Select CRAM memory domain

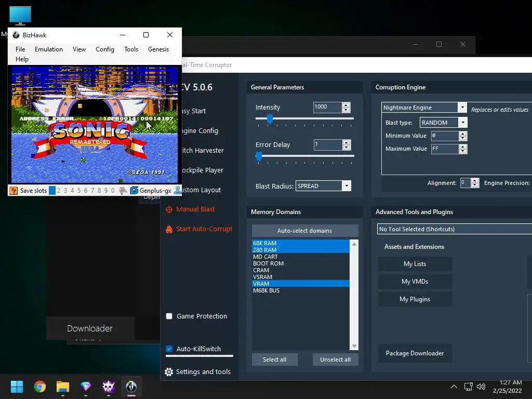click(x=301, y=270)
